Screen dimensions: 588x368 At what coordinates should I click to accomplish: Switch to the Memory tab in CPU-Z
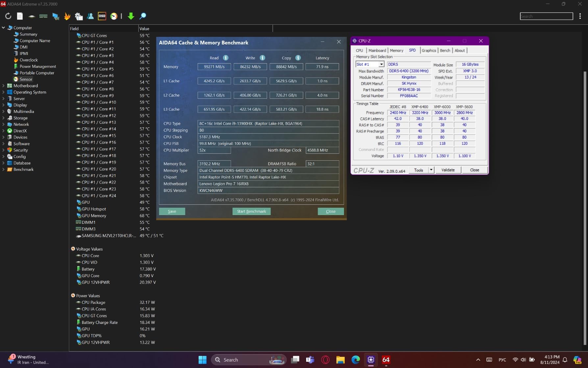click(x=397, y=50)
